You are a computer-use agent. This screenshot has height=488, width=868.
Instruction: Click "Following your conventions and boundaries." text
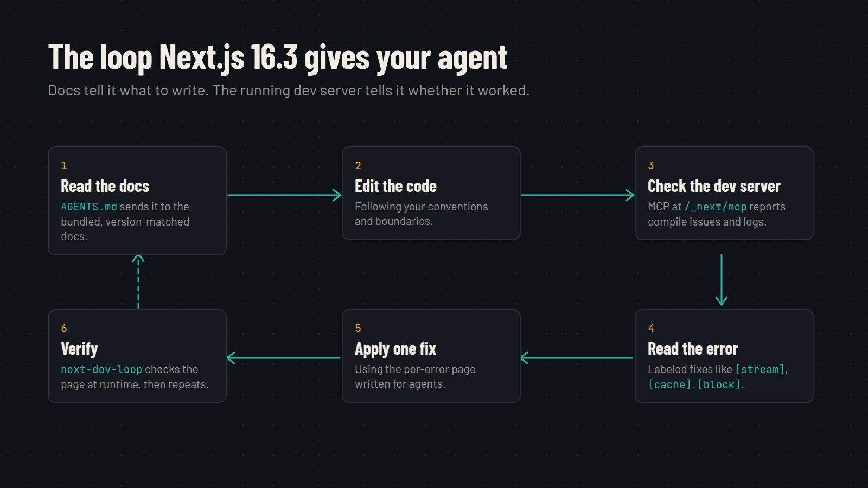422,214
